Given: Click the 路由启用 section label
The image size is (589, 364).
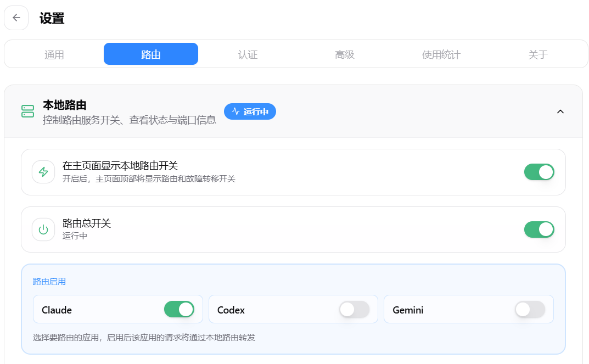Looking at the screenshot, I should 49,281.
